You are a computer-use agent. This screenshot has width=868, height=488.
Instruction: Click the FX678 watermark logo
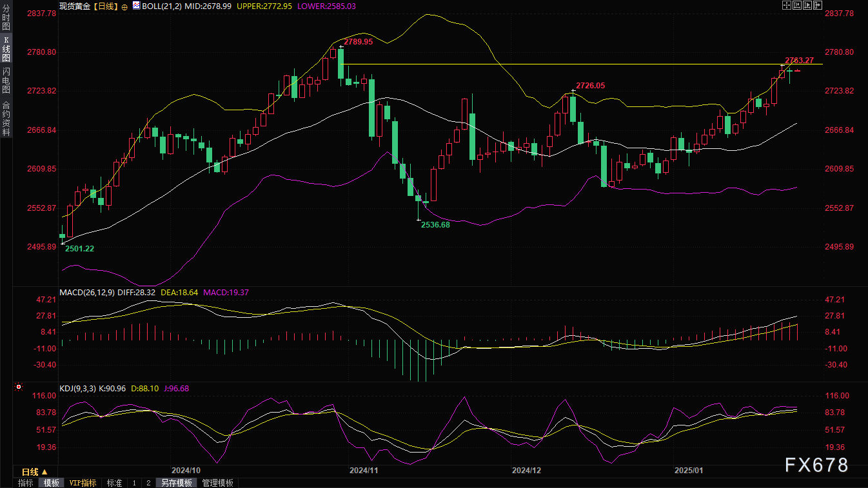(x=816, y=465)
